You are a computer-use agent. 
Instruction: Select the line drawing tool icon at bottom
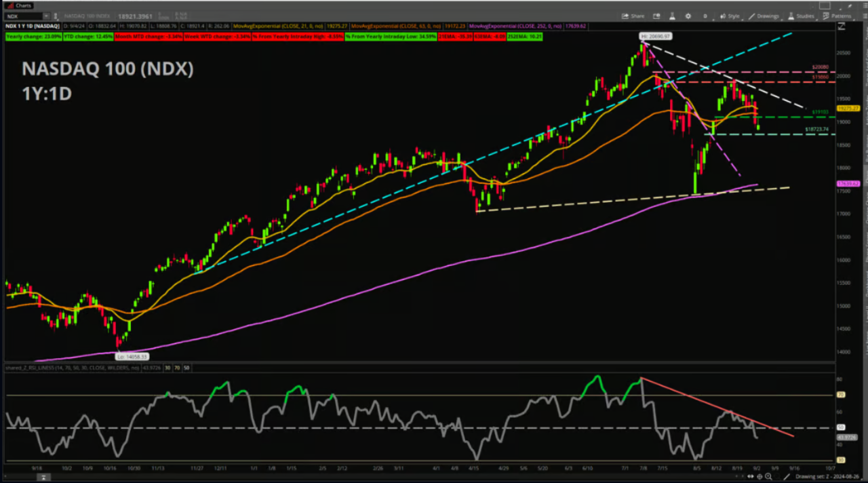tap(786, 477)
